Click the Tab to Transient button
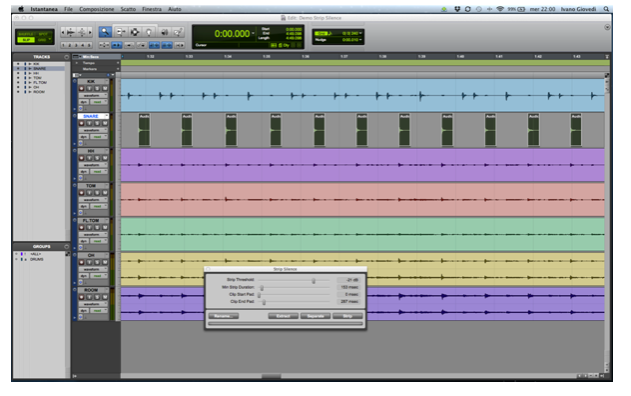631x396 pixels. [117, 45]
